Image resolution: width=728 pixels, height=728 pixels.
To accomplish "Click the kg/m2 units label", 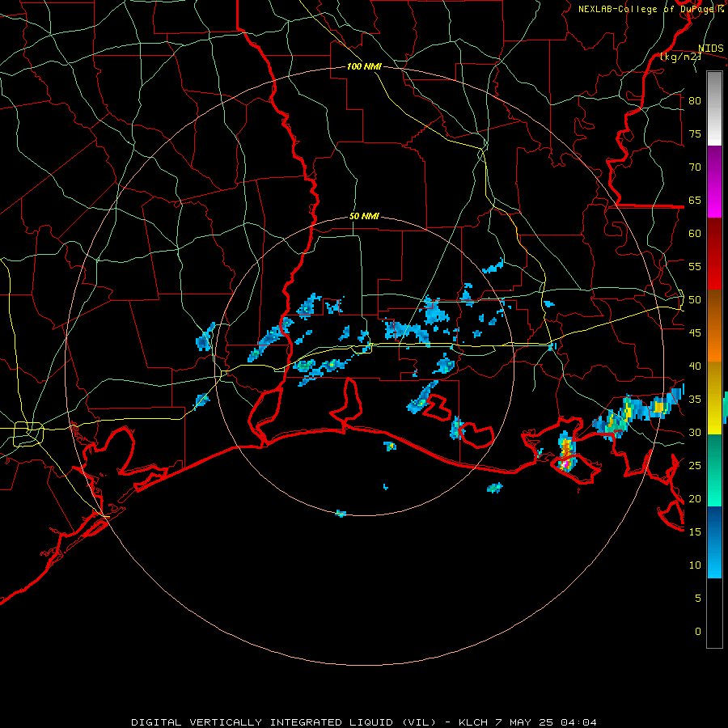I will (x=680, y=57).
